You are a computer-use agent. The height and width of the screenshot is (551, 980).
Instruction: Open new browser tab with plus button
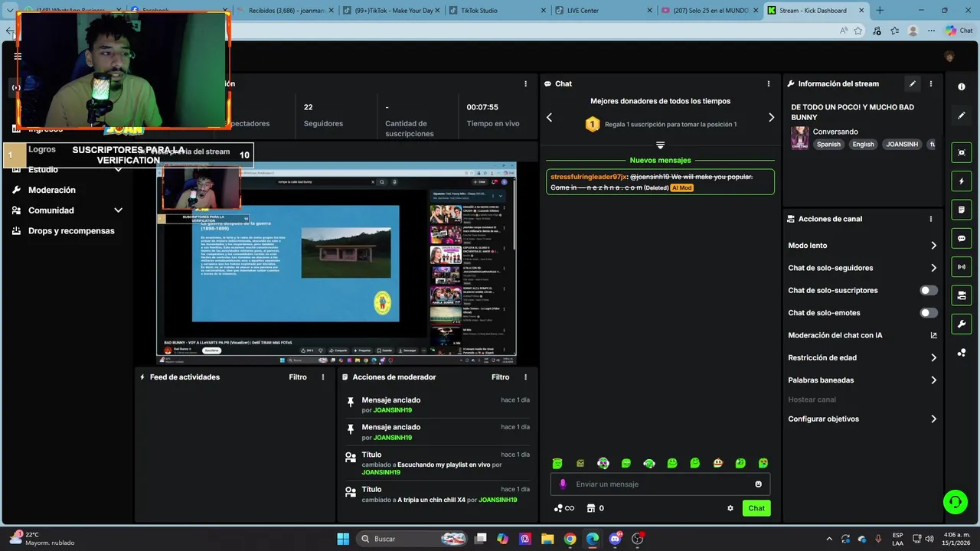[x=880, y=11]
